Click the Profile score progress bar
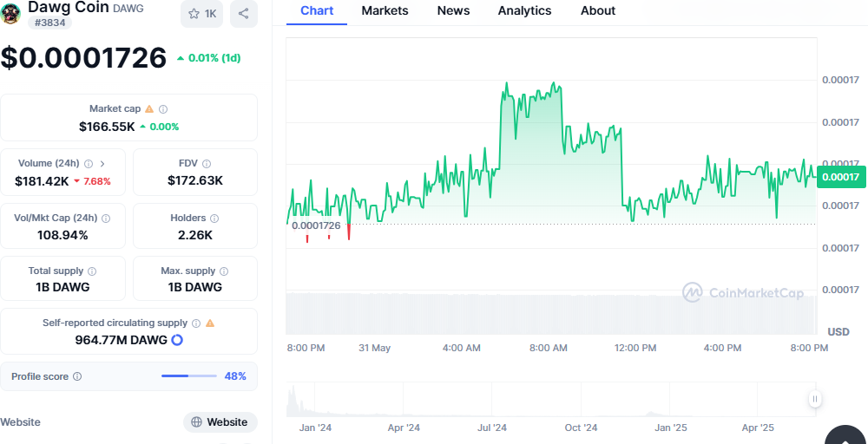The width and height of the screenshot is (868, 444). pos(188,376)
